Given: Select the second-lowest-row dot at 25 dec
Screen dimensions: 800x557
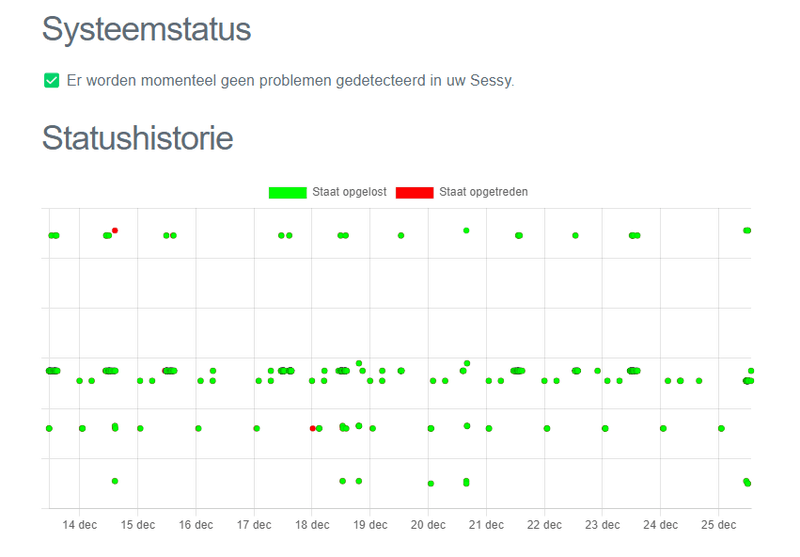Looking at the screenshot, I should pos(721,428).
